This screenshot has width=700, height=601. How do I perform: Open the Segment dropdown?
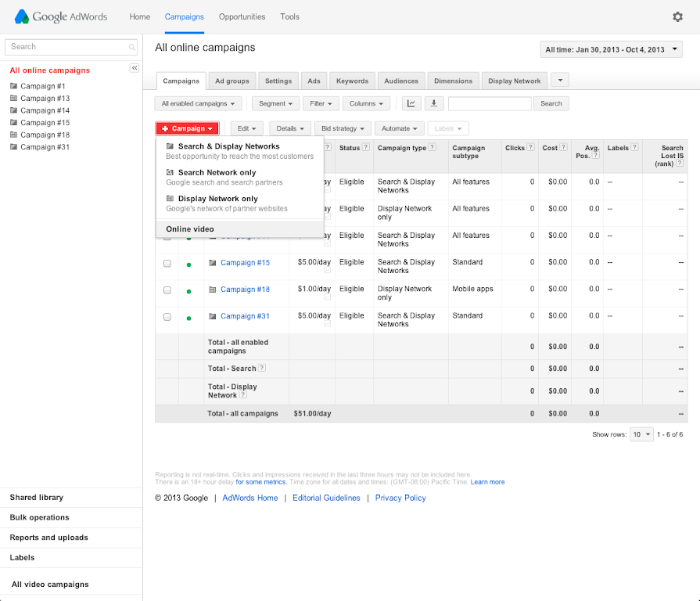pos(275,103)
